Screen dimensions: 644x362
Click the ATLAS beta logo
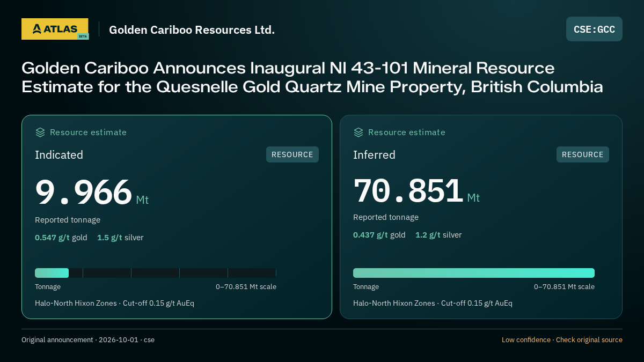(x=55, y=29)
